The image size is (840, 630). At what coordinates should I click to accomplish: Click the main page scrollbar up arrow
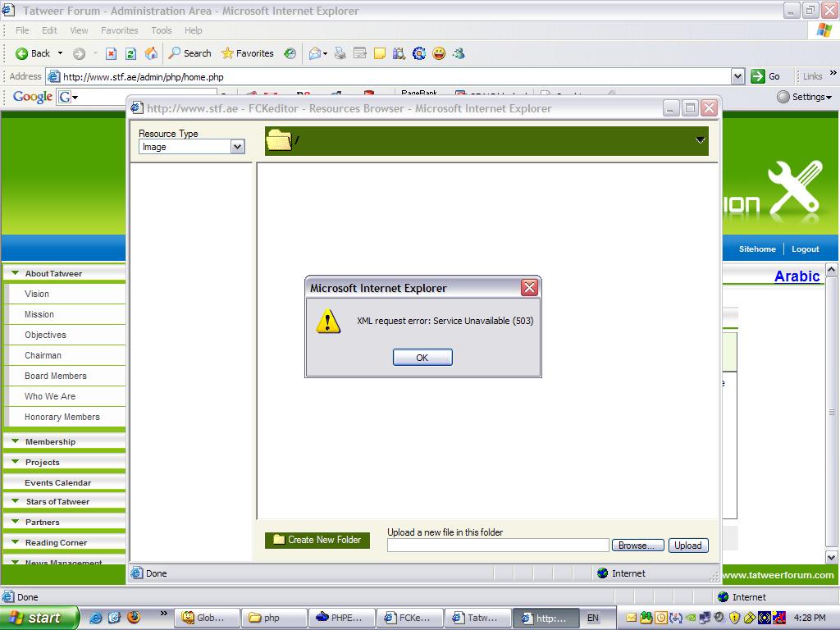coord(832,269)
